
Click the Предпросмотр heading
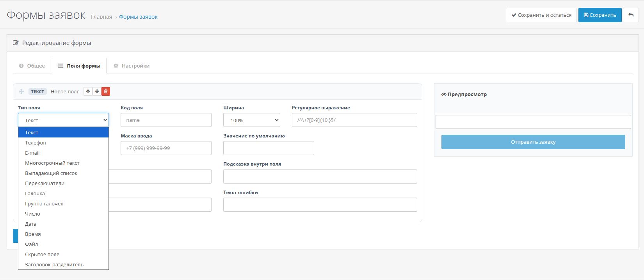coord(464,94)
